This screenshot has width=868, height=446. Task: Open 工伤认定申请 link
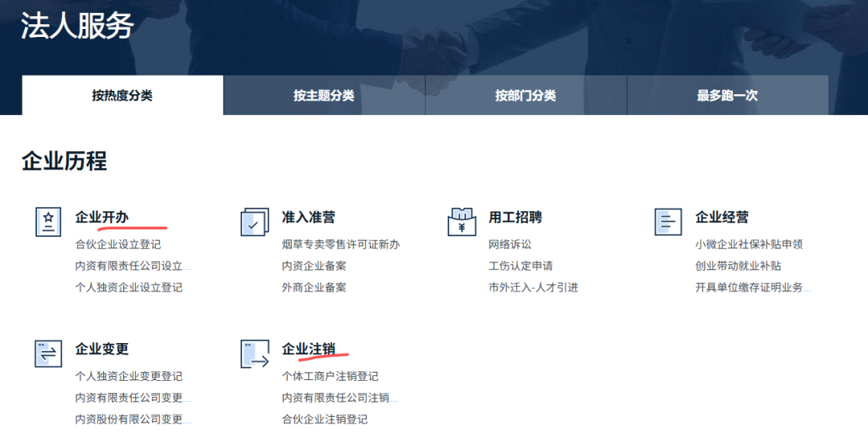click(x=520, y=266)
